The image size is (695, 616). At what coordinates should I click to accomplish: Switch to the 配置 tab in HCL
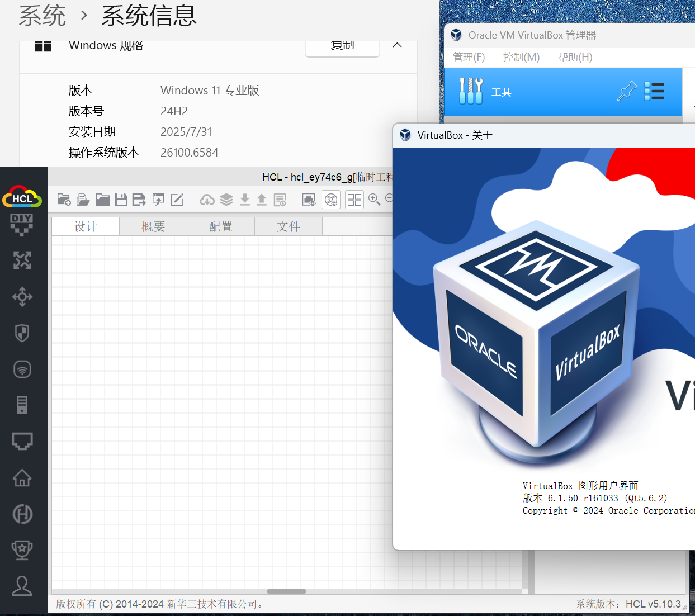tap(221, 226)
